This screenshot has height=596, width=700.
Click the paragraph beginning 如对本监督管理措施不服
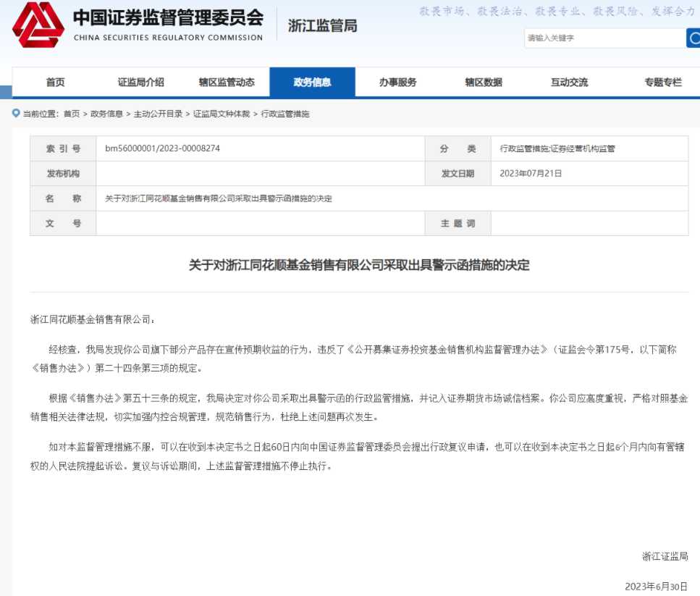(359, 456)
